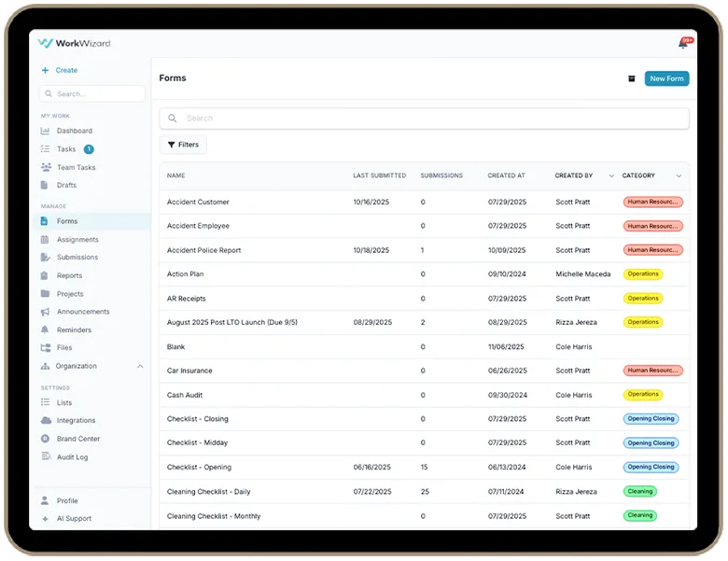
Task: Open the Created By column dropdown arrow
Action: coord(611,175)
